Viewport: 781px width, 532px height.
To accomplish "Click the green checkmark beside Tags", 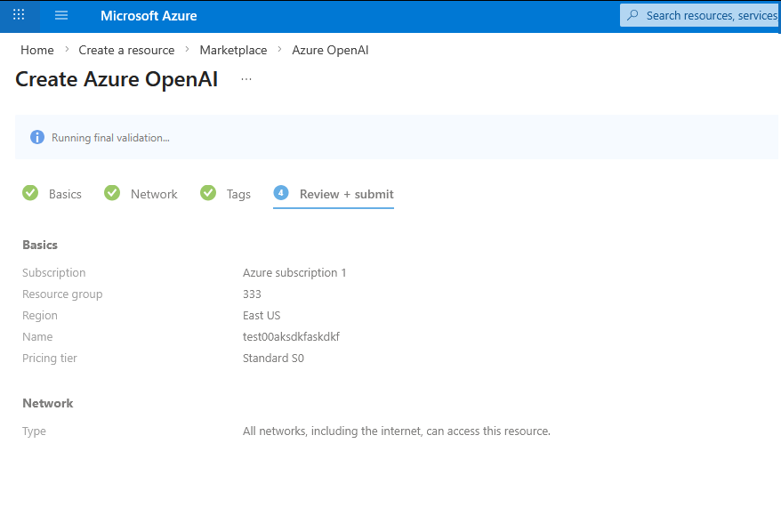I will click(208, 193).
